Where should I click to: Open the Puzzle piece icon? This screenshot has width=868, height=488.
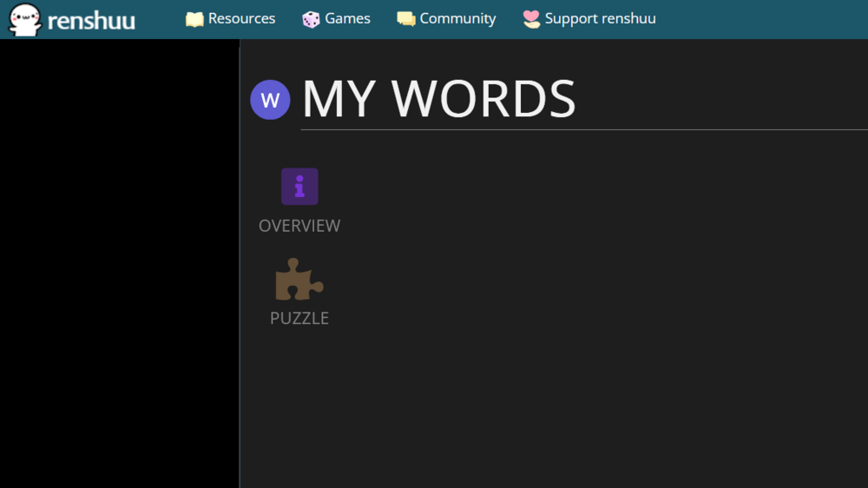299,280
